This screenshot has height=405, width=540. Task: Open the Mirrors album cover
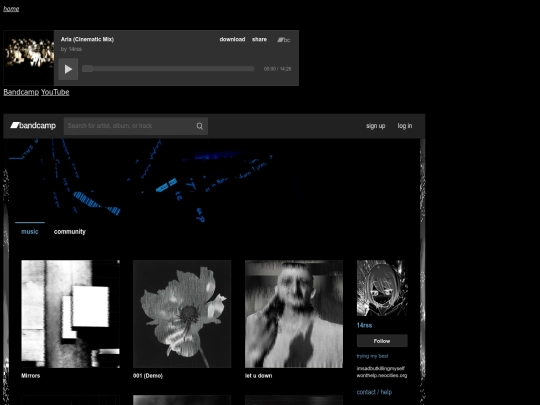click(x=71, y=314)
